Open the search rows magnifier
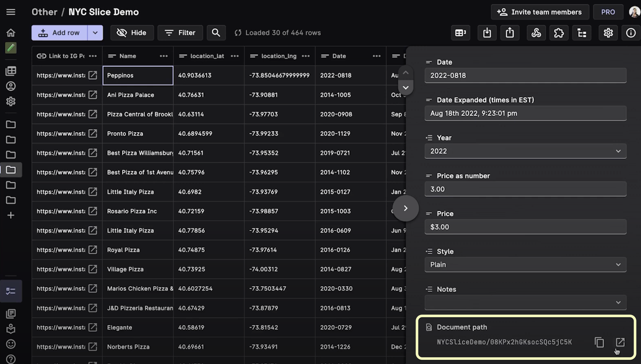The image size is (641, 364). click(216, 33)
